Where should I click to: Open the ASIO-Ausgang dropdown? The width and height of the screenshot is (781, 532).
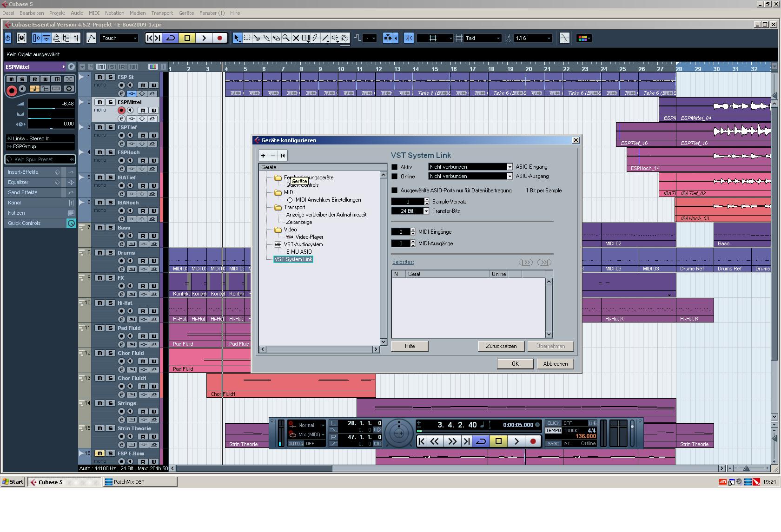point(470,176)
